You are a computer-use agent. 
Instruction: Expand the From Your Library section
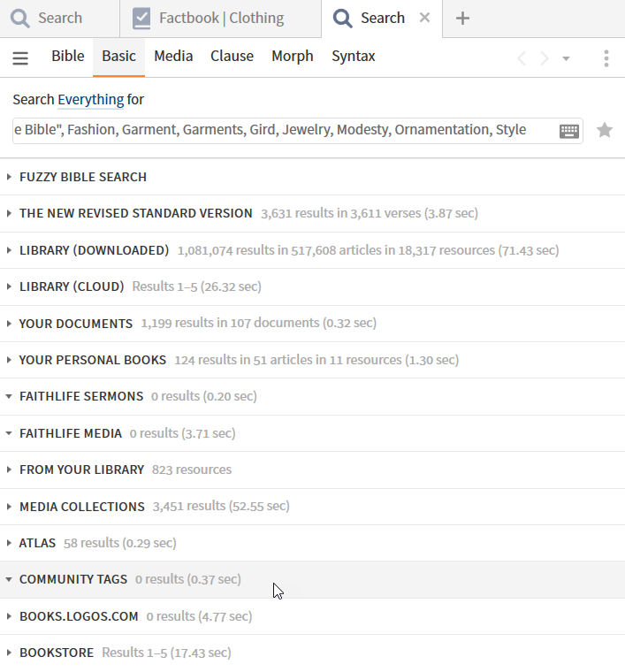[x=9, y=470]
